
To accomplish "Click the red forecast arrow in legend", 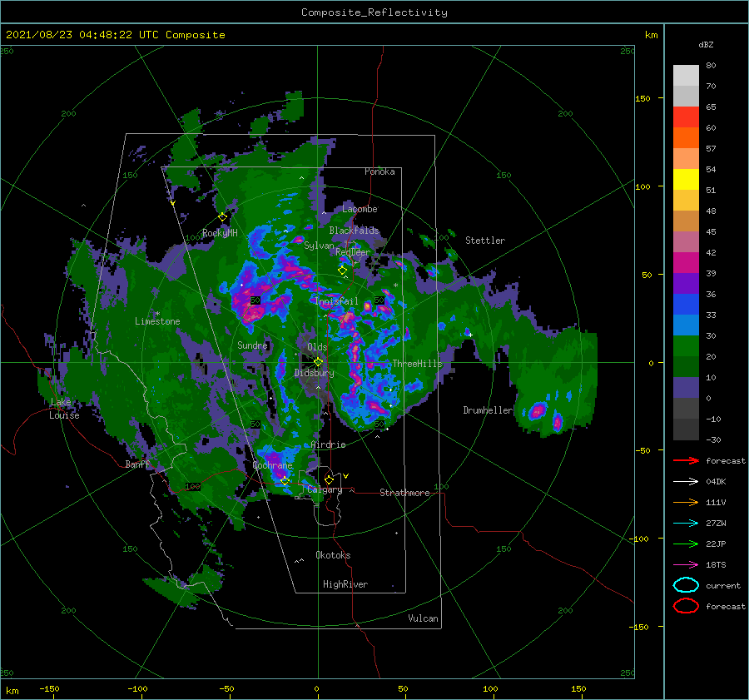I will click(686, 460).
